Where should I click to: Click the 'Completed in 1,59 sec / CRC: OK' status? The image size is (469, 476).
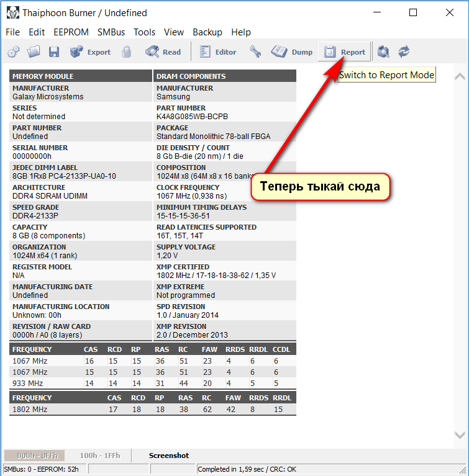[247, 469]
